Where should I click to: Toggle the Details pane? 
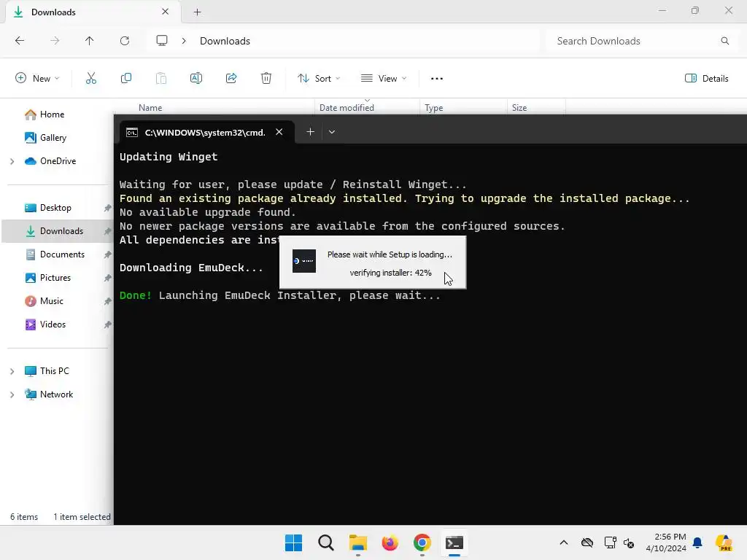706,79
